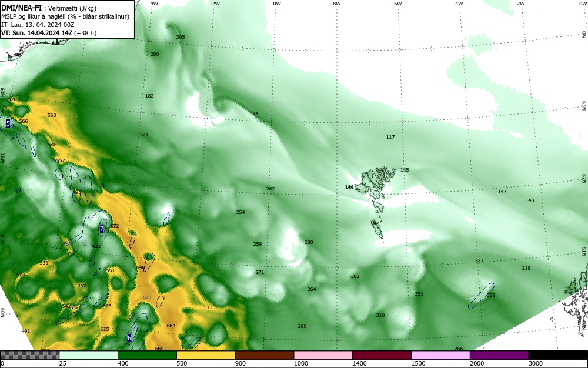Click the 8W longitude label

pos(337,4)
